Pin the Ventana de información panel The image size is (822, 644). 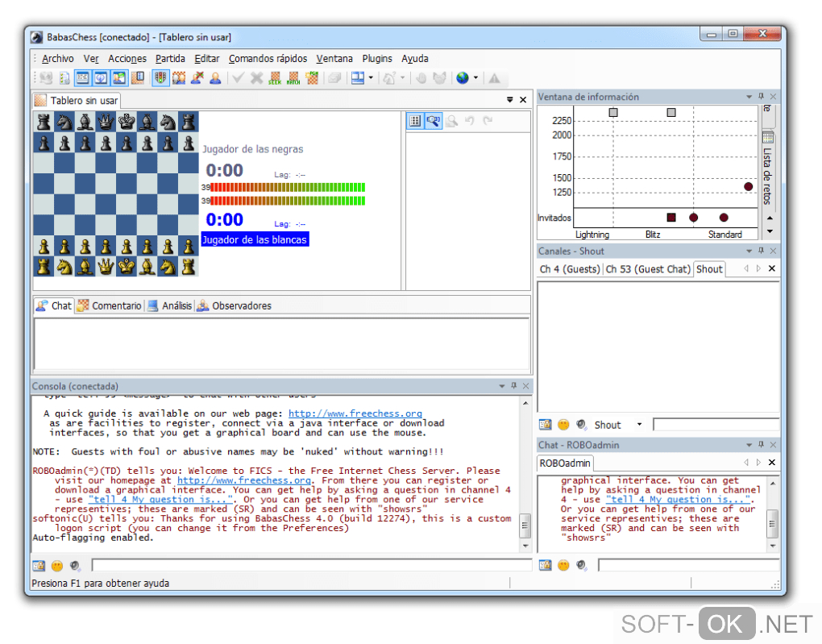coord(760,97)
